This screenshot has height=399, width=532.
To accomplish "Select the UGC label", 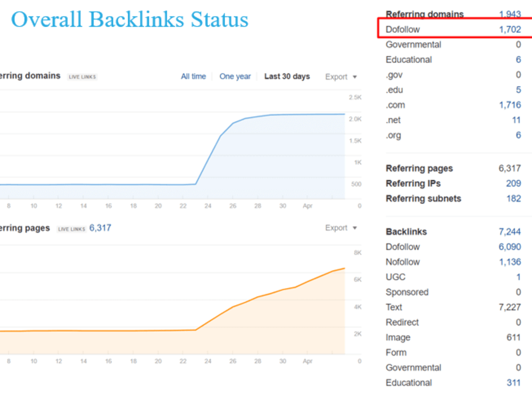I will (396, 277).
